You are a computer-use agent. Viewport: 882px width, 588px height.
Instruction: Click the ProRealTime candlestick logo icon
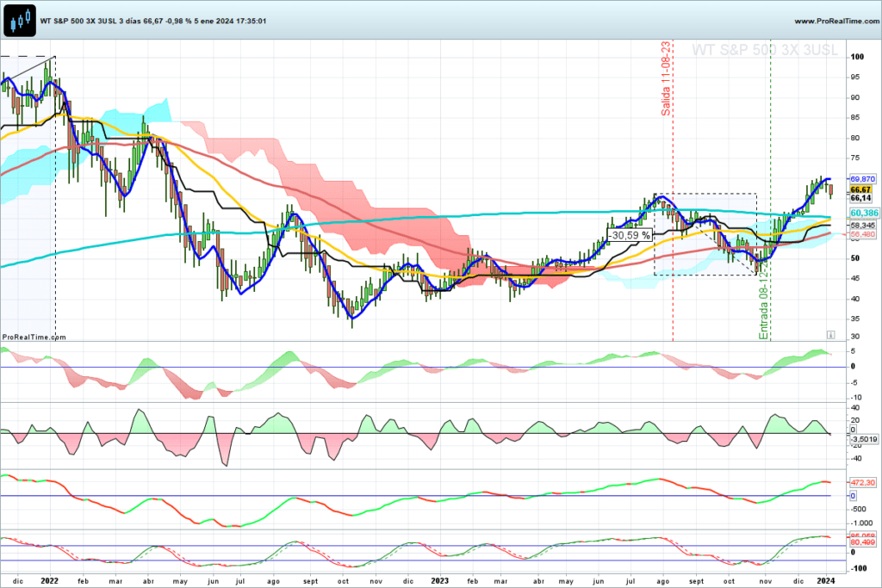click(20, 21)
